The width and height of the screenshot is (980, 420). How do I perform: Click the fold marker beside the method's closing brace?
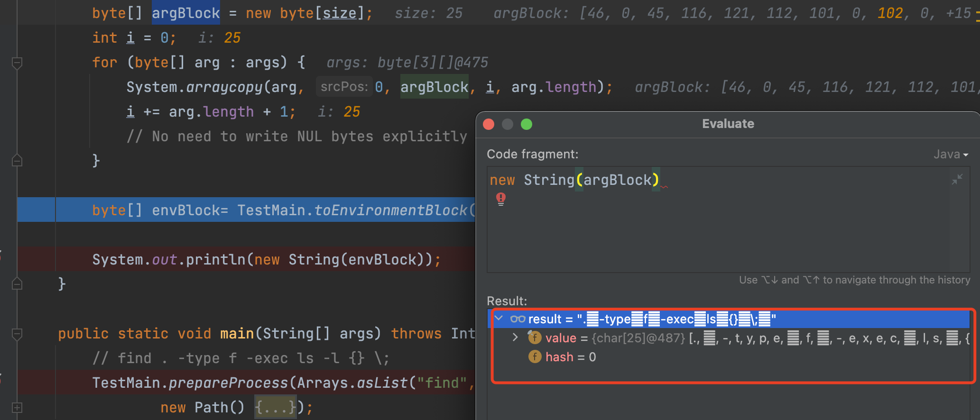coord(17,283)
